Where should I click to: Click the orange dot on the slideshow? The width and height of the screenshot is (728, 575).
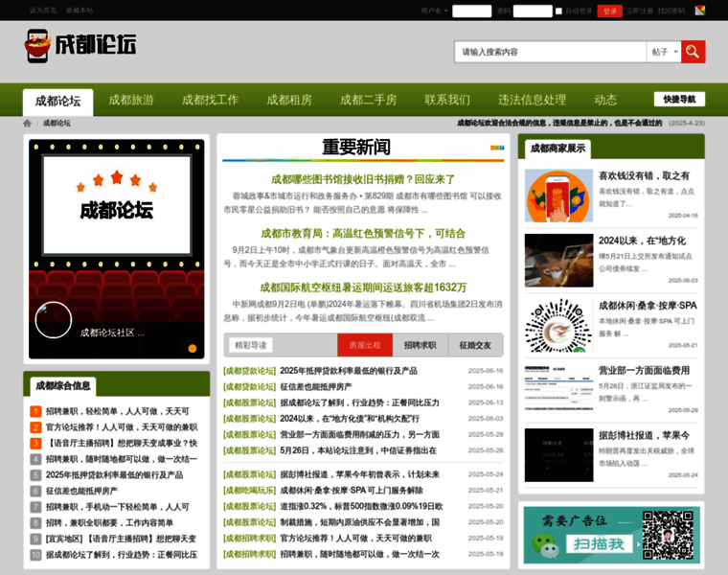tap(193, 348)
